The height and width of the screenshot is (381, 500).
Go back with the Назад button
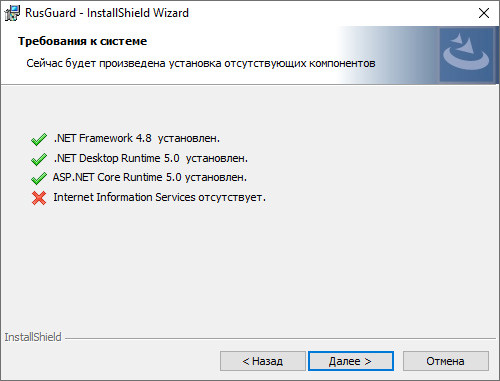point(263,361)
